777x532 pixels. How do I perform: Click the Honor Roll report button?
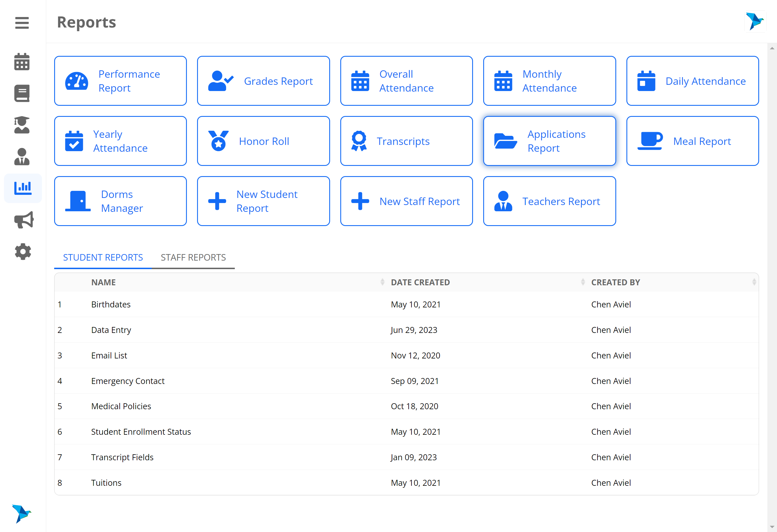coord(263,141)
